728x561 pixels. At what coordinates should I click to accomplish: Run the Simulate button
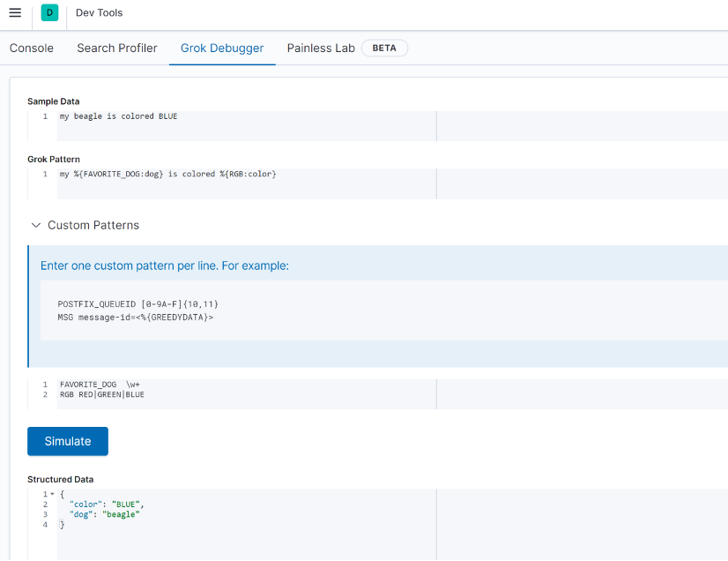[x=68, y=441]
